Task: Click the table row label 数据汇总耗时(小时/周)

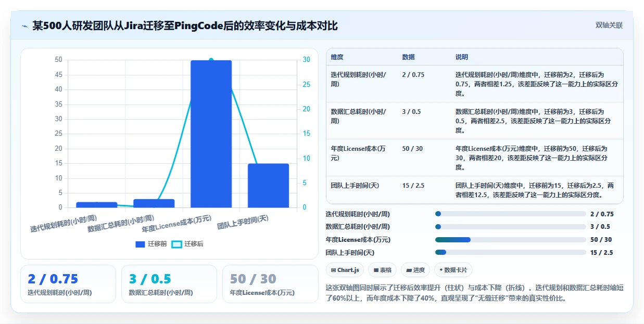Action: coord(359,116)
